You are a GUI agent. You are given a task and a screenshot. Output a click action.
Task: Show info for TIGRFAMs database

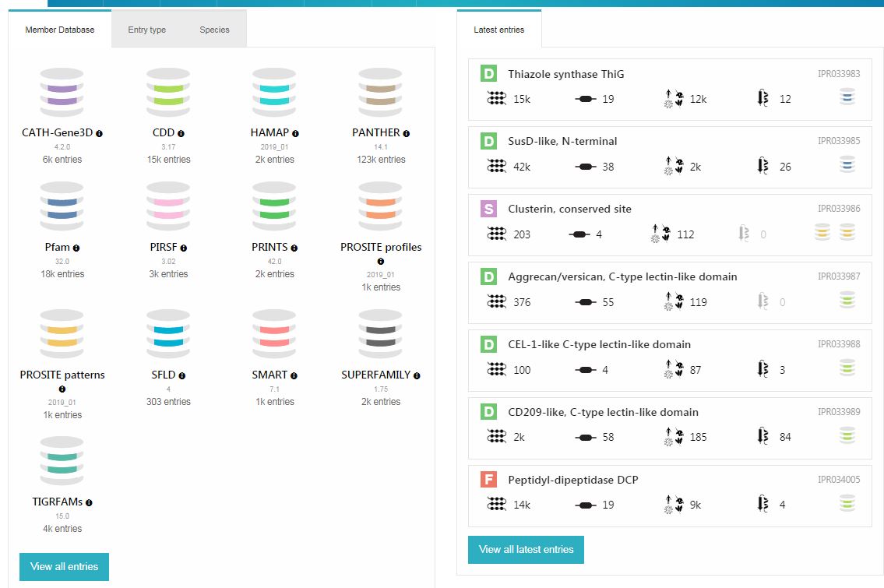click(89, 502)
